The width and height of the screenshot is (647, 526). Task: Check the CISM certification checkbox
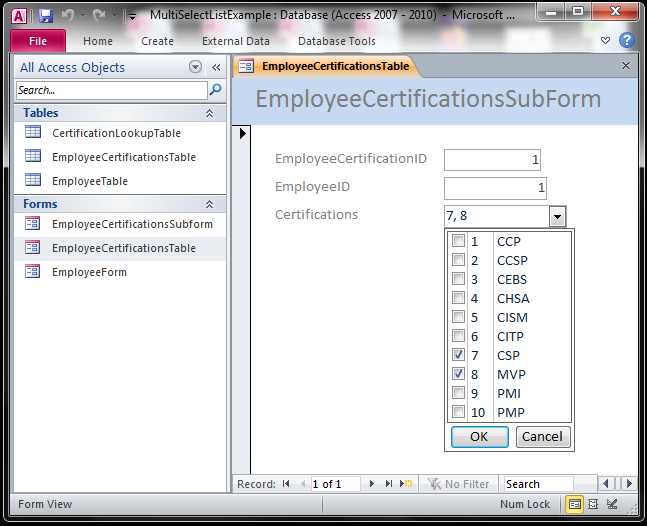[x=458, y=316]
